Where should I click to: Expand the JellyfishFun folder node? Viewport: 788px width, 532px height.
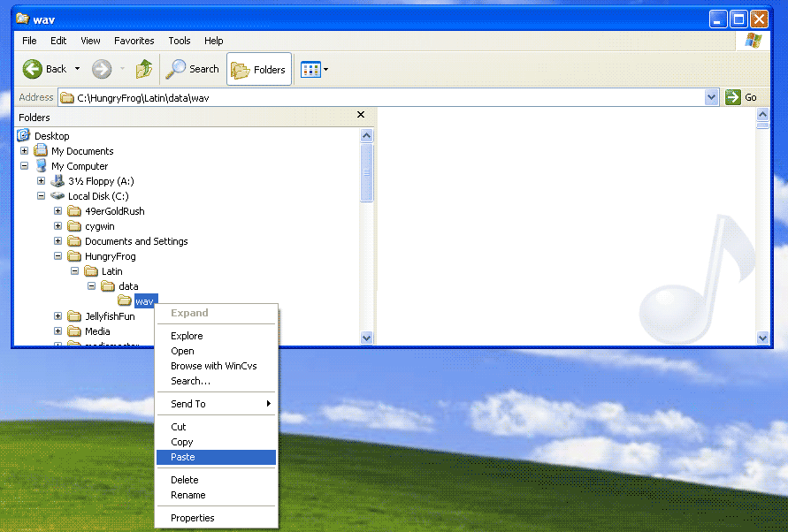coord(57,315)
